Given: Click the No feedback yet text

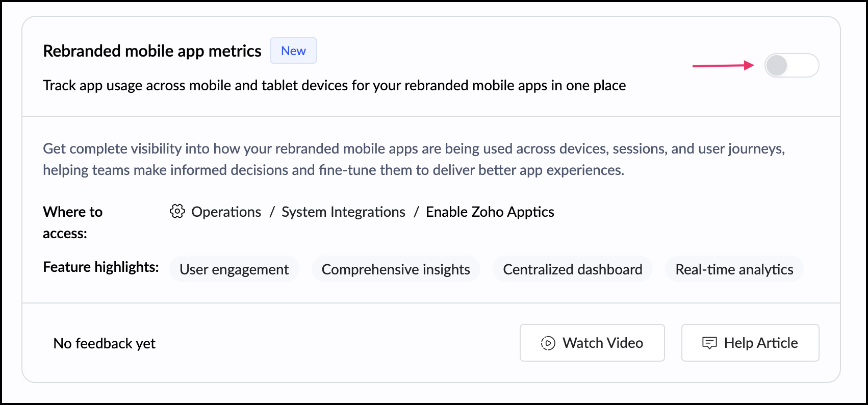Looking at the screenshot, I should pyautogui.click(x=105, y=343).
